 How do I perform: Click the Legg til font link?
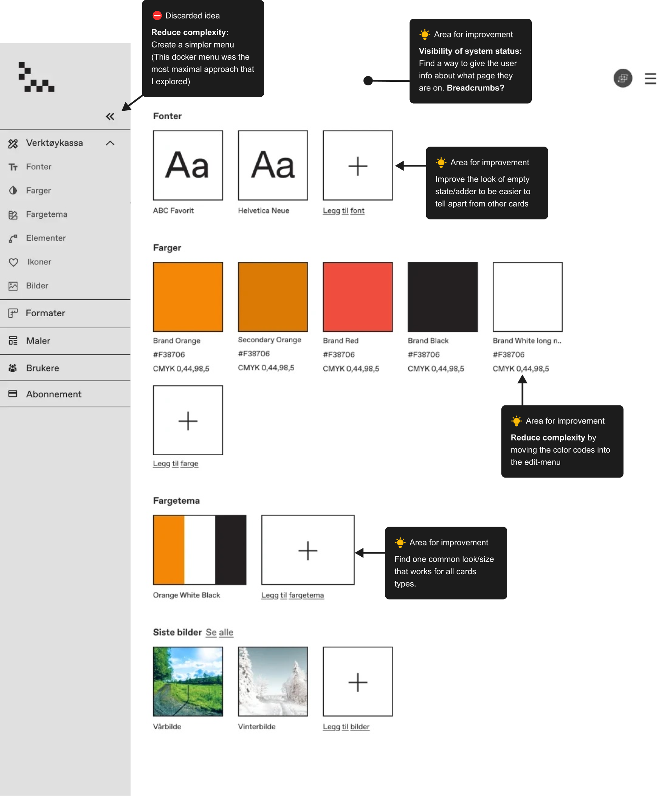point(344,210)
